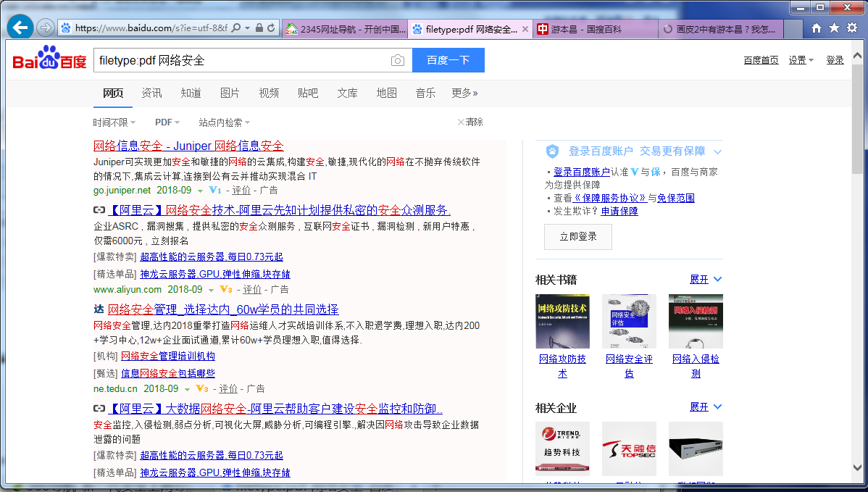Viewport: 868px width, 492px height.
Task: Click the browser URL address field
Action: (151, 28)
